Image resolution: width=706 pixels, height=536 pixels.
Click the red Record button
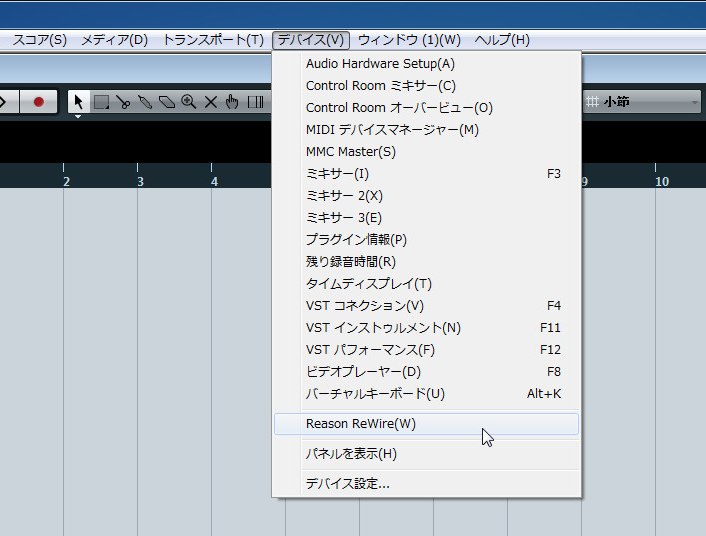pos(39,102)
